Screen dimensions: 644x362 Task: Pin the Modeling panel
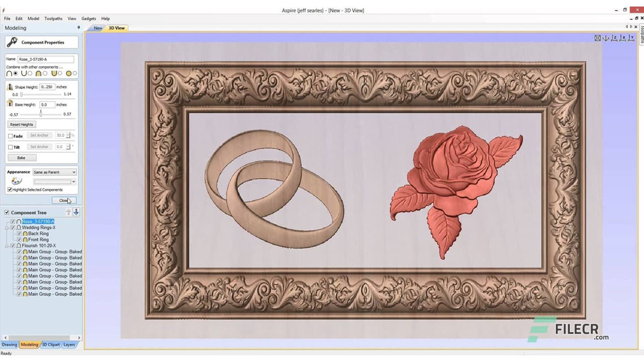pyautogui.click(x=78, y=28)
